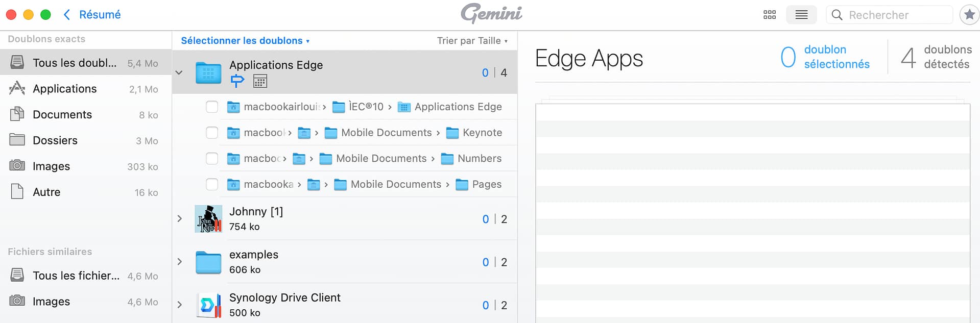
Task: Open the Sélectionner les doublons dropdown
Action: (245, 41)
